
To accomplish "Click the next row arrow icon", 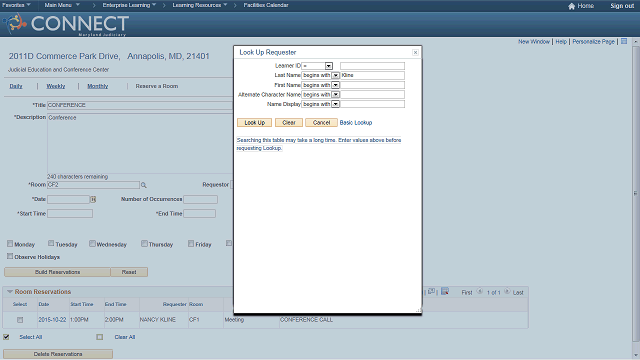I will pyautogui.click(x=507, y=292).
